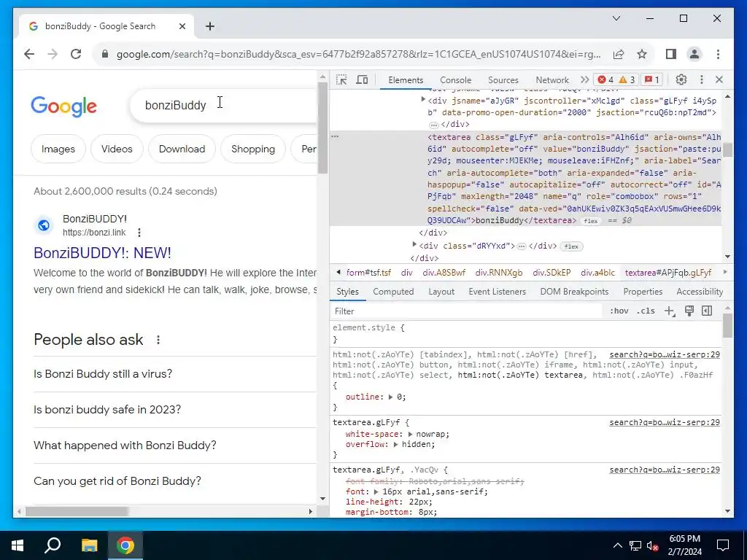Open the DOM Breakpoints pane tab

[x=574, y=292]
